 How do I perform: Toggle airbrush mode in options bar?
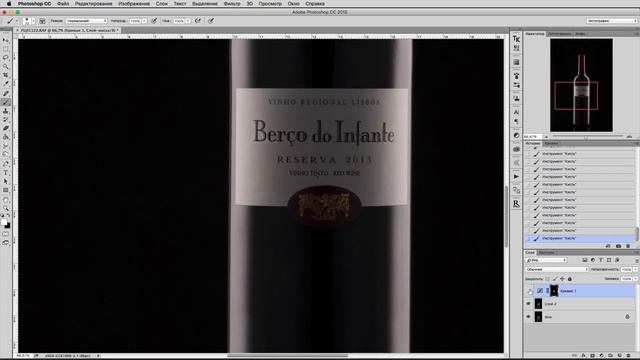198,21
